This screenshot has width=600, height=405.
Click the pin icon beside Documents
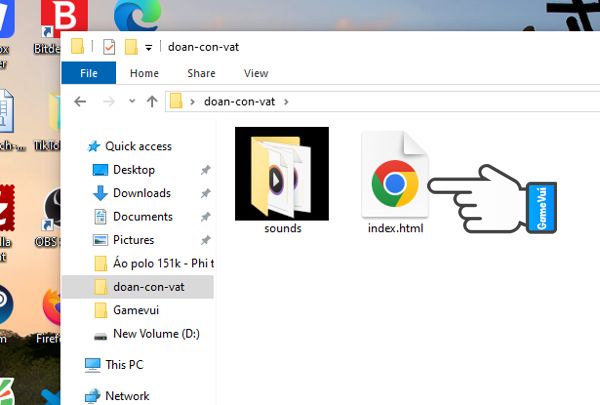click(x=205, y=217)
